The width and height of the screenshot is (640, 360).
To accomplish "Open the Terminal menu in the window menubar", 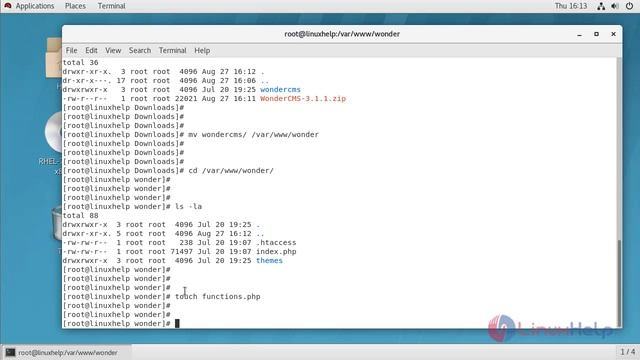I will pyautogui.click(x=172, y=50).
